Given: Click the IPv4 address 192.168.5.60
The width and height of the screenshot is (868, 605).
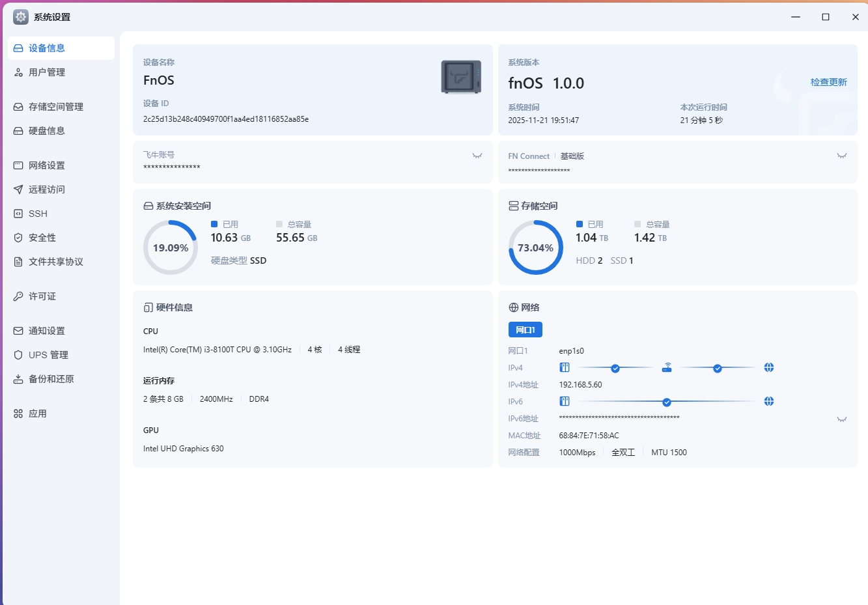Looking at the screenshot, I should (x=581, y=385).
